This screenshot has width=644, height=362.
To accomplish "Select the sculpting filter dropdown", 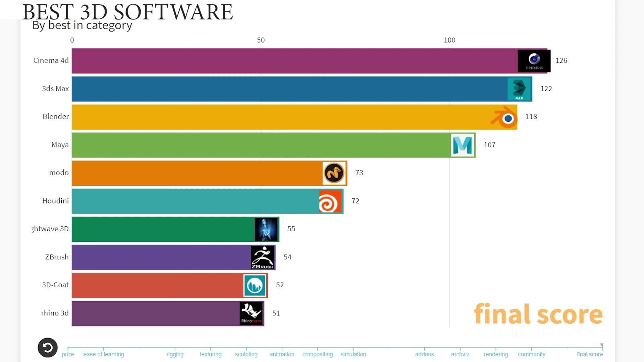I will [x=246, y=354].
